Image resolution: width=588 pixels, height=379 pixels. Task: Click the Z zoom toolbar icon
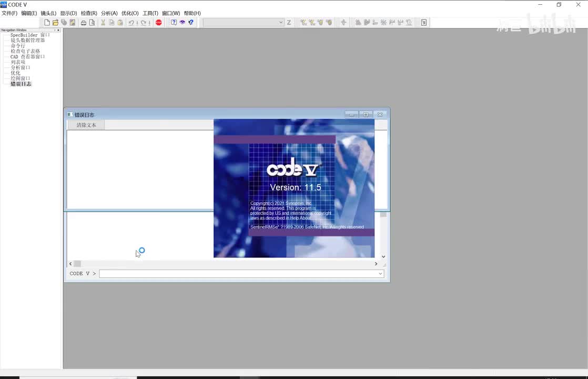click(289, 23)
